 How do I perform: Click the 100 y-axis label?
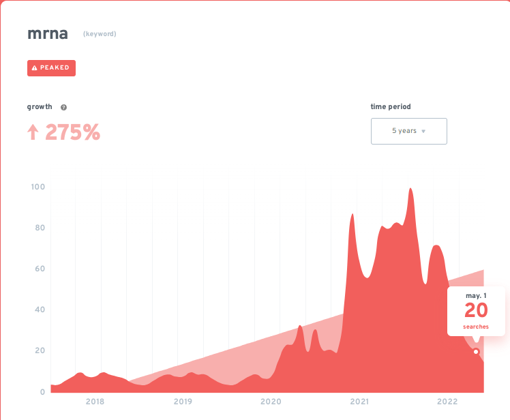pyautogui.click(x=38, y=187)
